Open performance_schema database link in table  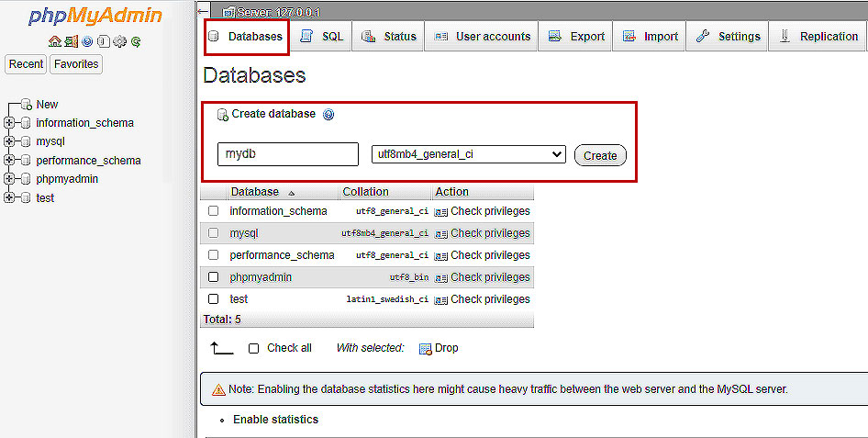pyautogui.click(x=282, y=255)
